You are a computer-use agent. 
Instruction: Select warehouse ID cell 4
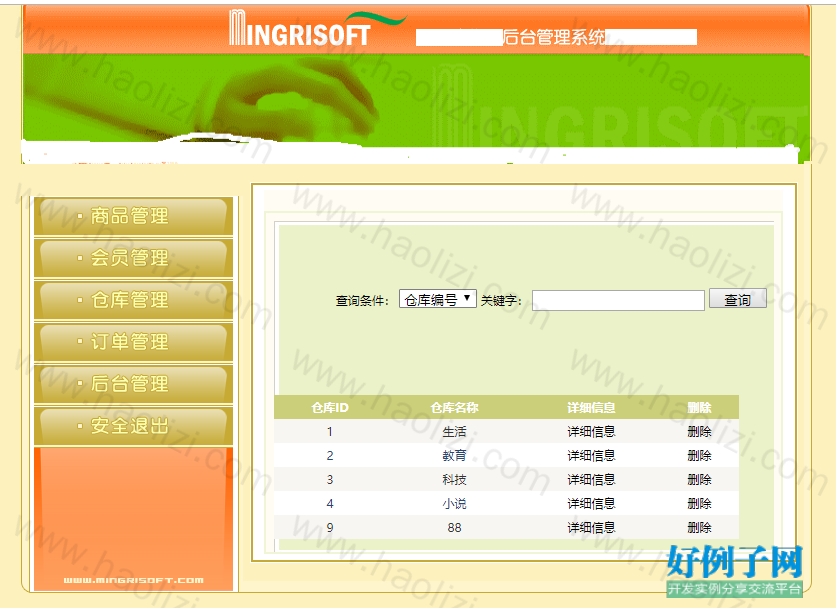[x=329, y=503]
